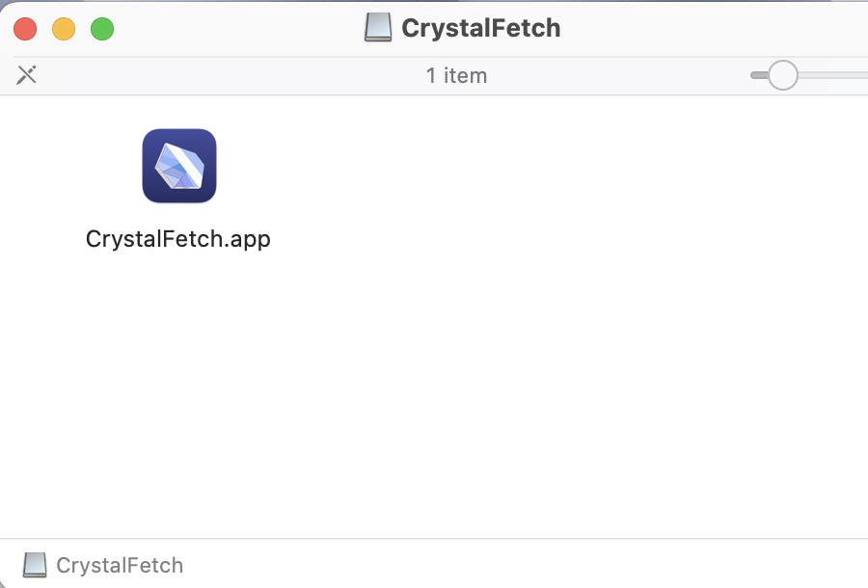Click the green full-screen button

pyautogui.click(x=101, y=29)
